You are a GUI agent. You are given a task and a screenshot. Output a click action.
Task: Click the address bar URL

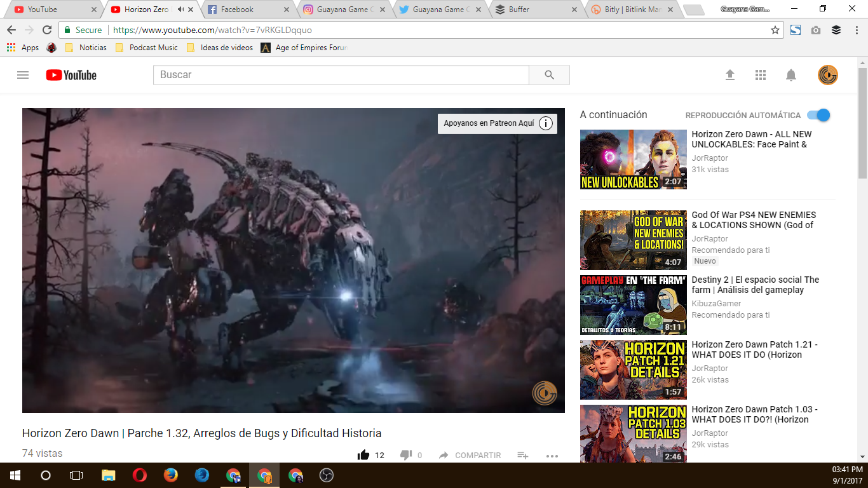point(212,30)
